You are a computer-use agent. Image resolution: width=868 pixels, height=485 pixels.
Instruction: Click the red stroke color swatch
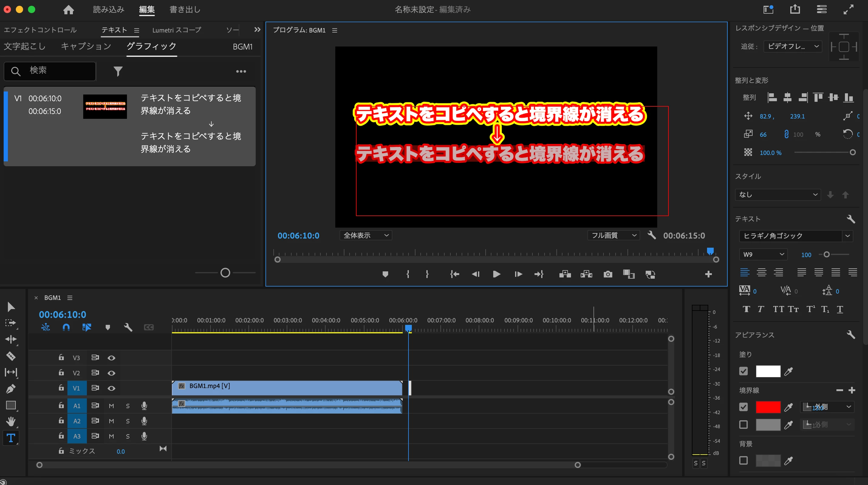[x=768, y=407]
